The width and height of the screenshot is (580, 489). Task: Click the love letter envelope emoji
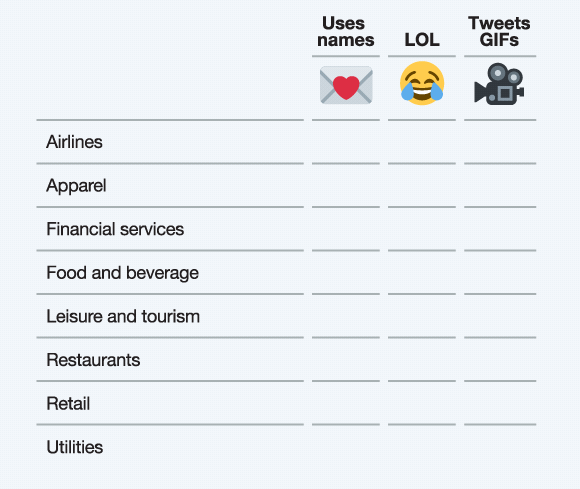[346, 85]
